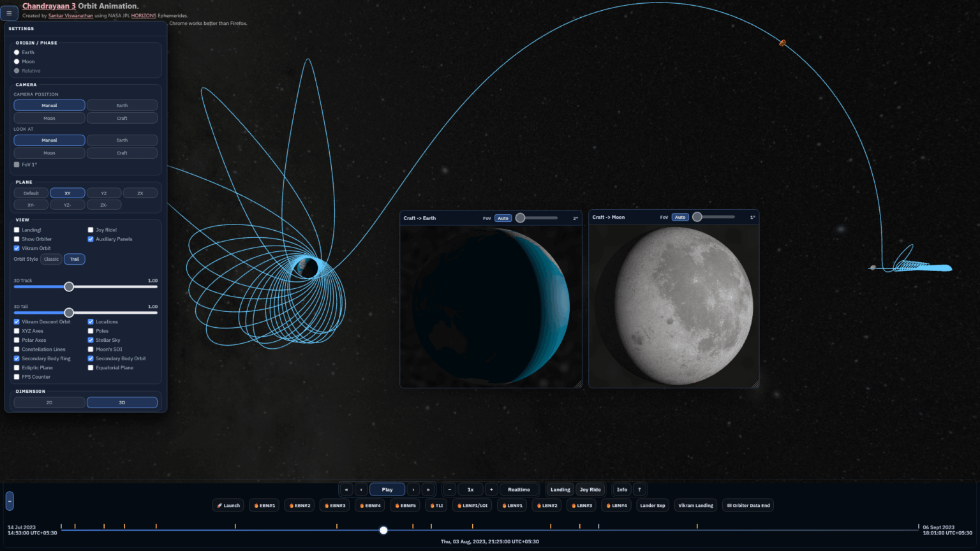Disable the Vikram Orbit checkbox

pyautogui.click(x=16, y=248)
